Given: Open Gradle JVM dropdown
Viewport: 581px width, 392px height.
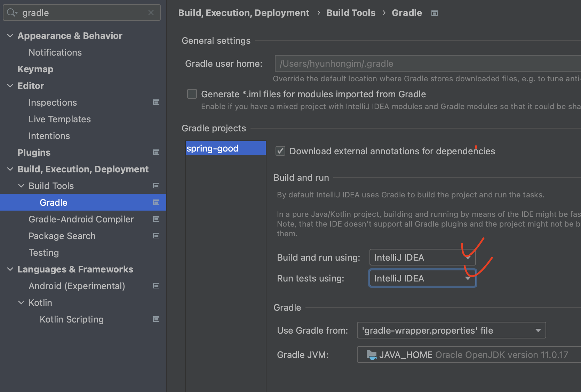Looking at the screenshot, I should tap(469, 354).
